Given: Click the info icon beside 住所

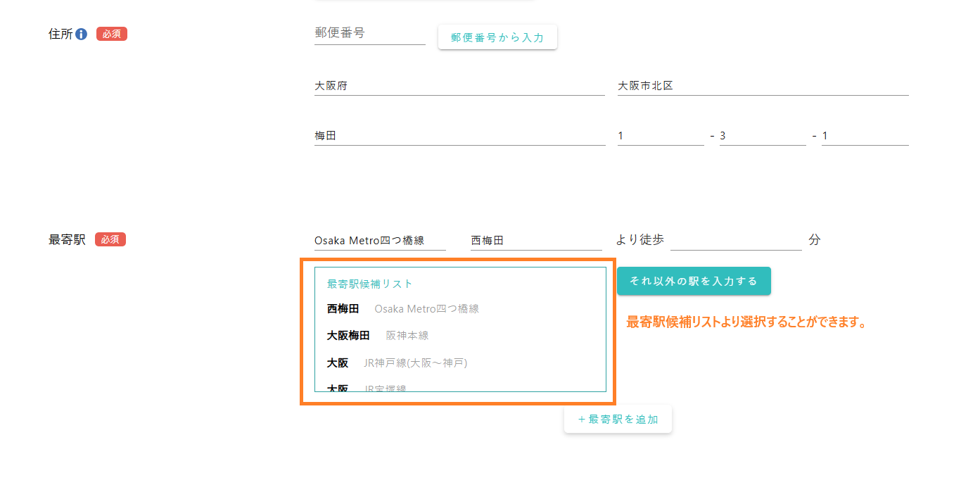Looking at the screenshot, I should pyautogui.click(x=81, y=34).
